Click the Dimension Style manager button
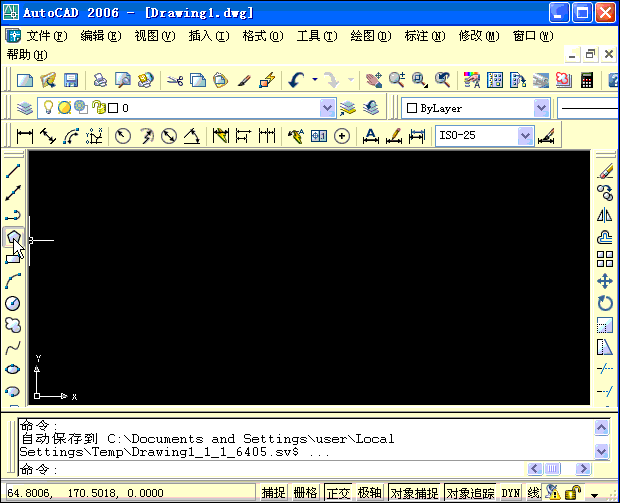The image size is (620, 503). [x=546, y=136]
